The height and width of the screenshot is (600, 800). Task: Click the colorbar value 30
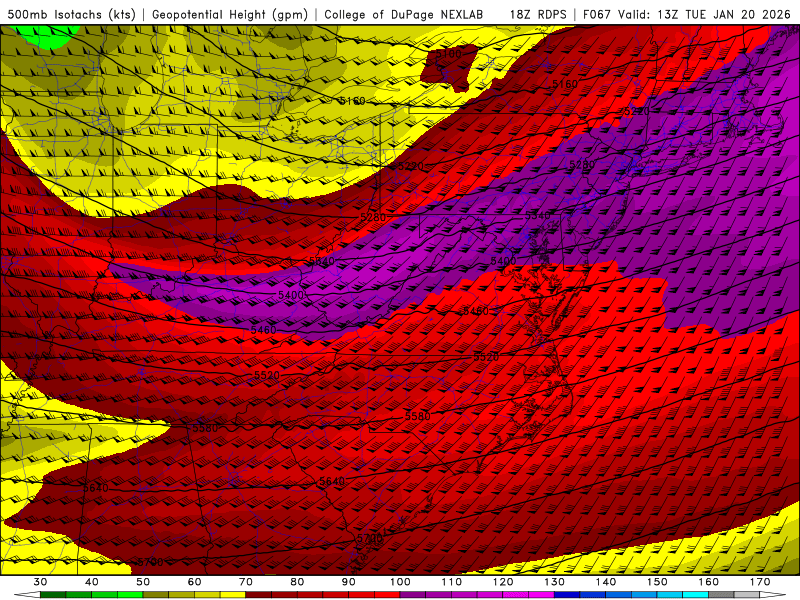tap(40, 582)
